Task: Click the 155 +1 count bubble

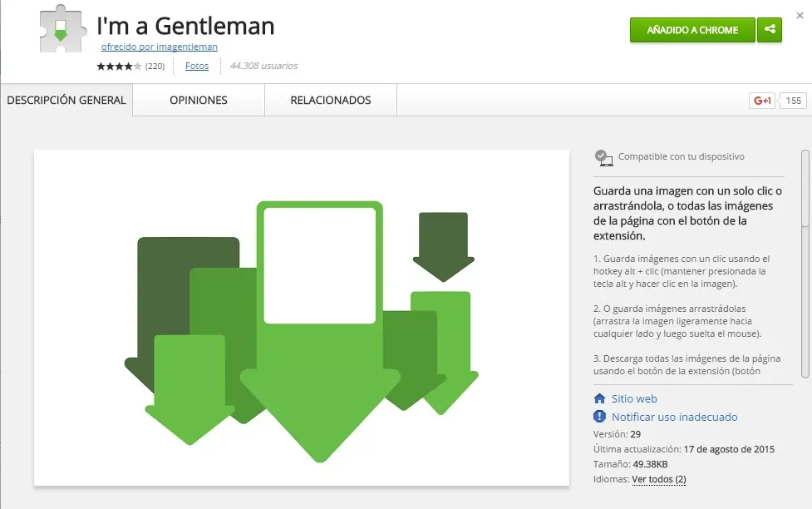Action: [x=792, y=101]
